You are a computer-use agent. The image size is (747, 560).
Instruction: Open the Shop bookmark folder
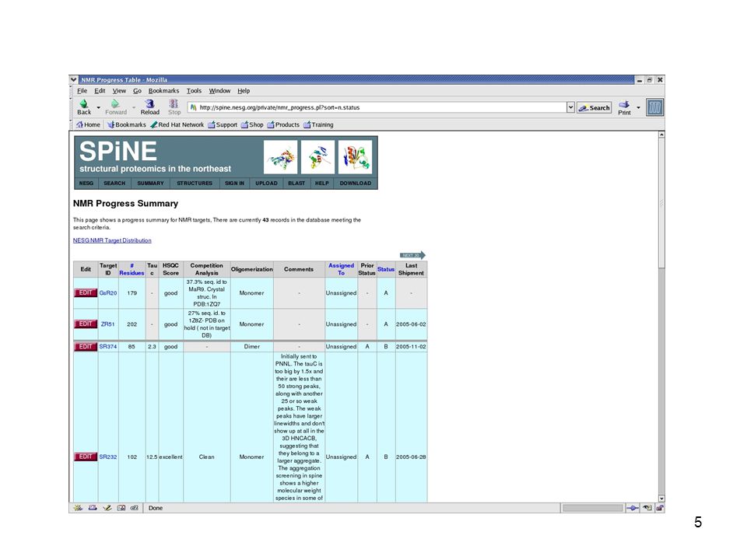pyautogui.click(x=252, y=124)
